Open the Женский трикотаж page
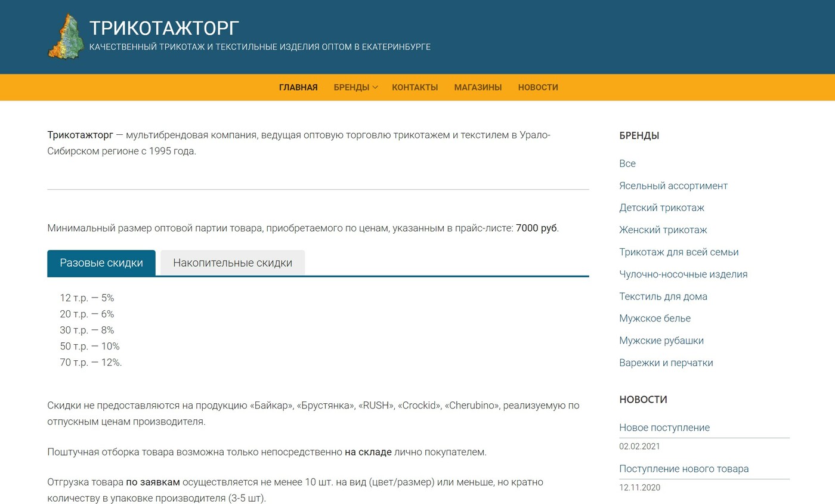The image size is (835, 504). click(x=663, y=230)
